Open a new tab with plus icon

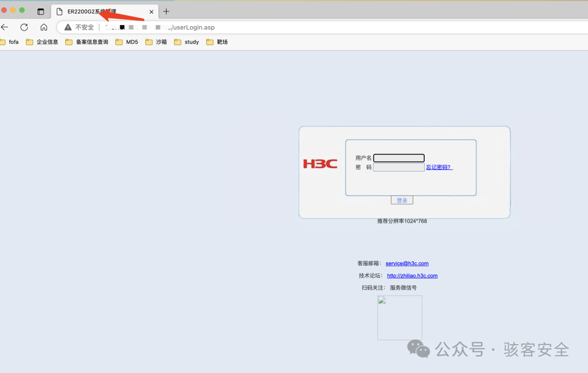click(x=166, y=11)
